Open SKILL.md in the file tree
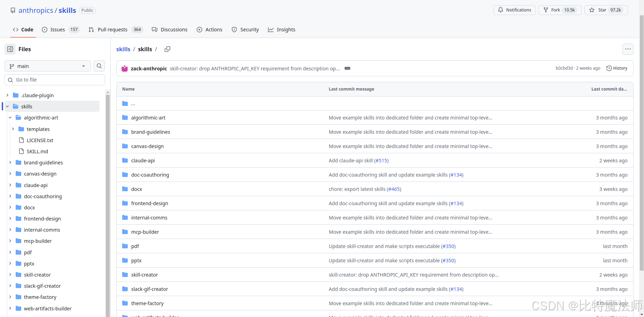644x317 pixels. (x=37, y=151)
